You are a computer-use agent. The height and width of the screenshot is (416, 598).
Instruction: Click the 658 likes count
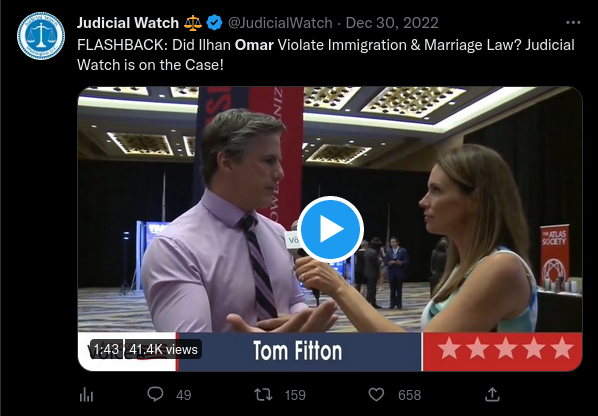point(409,395)
